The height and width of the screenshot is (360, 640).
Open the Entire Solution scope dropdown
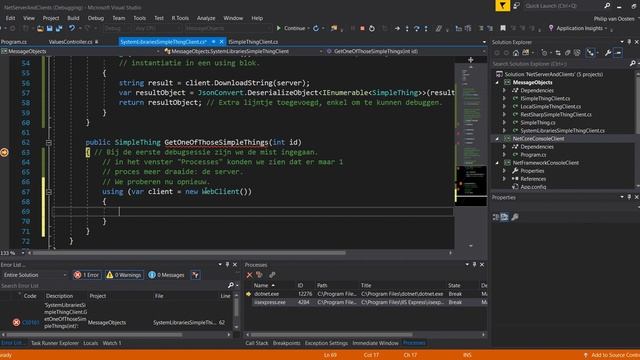coord(34,275)
